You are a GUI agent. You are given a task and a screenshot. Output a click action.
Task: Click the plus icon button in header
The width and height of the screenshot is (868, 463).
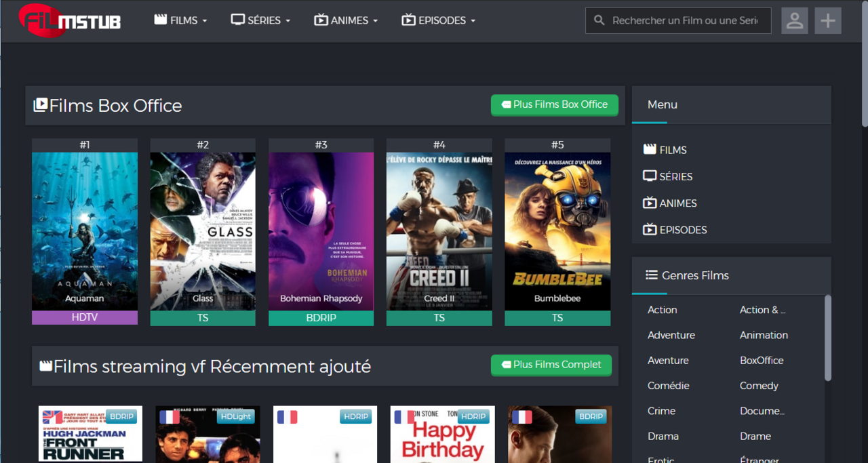828,20
